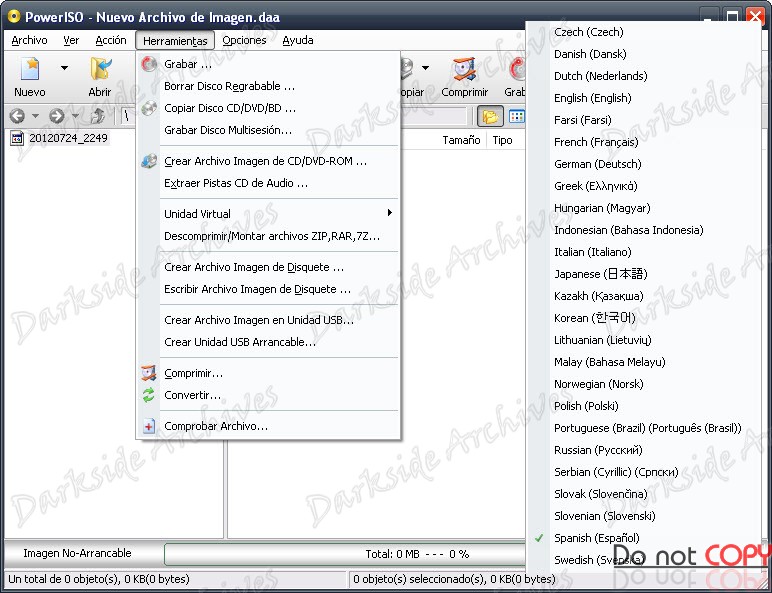Select the 20120724_2249 tree item
Screen dimensions: 772x593
pyautogui.click(x=68, y=138)
